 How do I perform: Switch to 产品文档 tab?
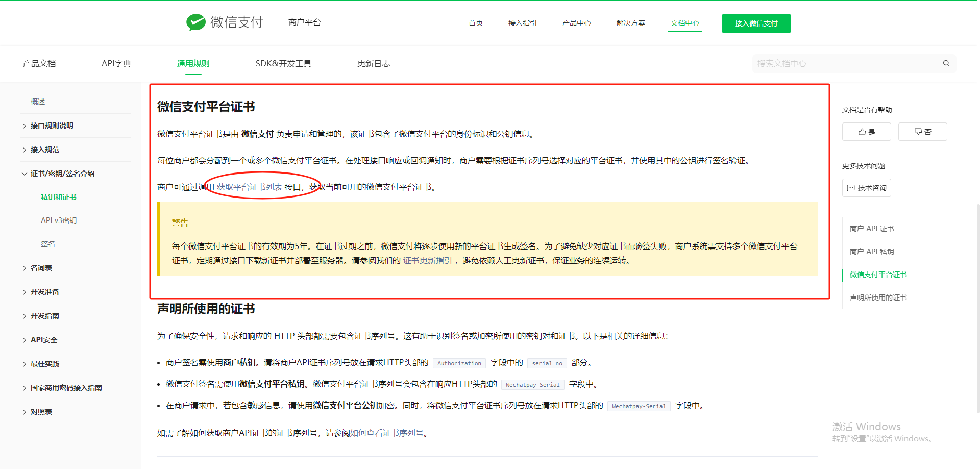[39, 63]
